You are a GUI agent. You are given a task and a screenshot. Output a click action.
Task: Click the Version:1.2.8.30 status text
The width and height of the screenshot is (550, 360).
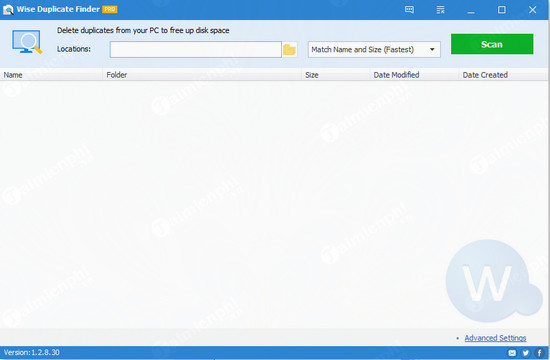[32, 352]
